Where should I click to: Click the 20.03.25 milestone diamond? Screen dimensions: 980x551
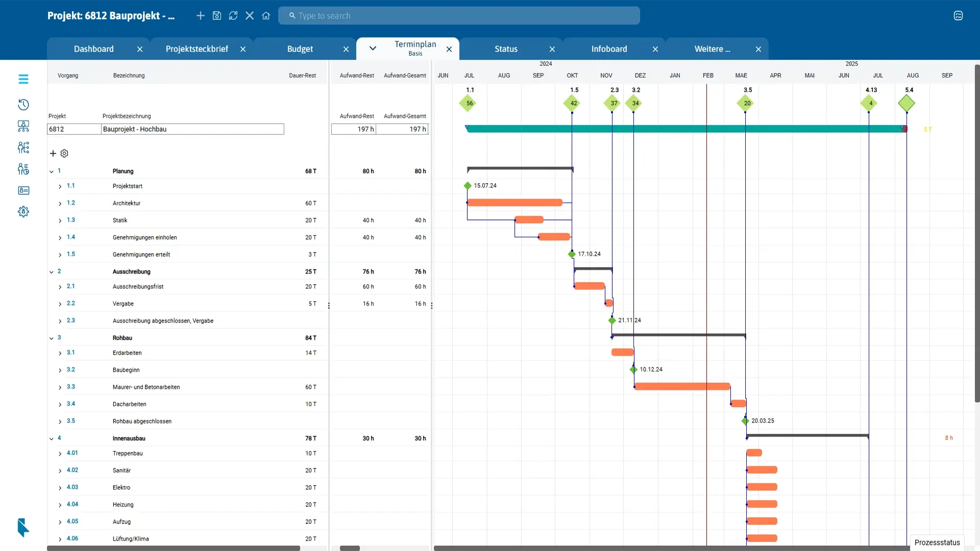tap(745, 420)
